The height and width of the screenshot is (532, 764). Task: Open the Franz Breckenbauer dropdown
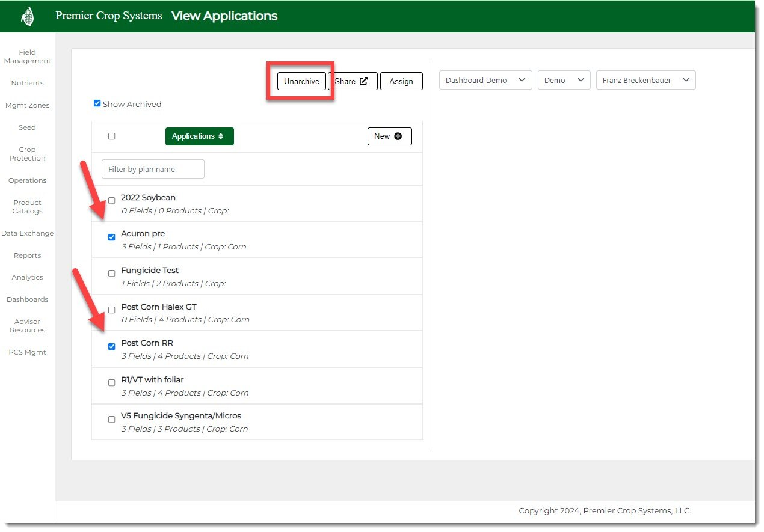(x=645, y=81)
